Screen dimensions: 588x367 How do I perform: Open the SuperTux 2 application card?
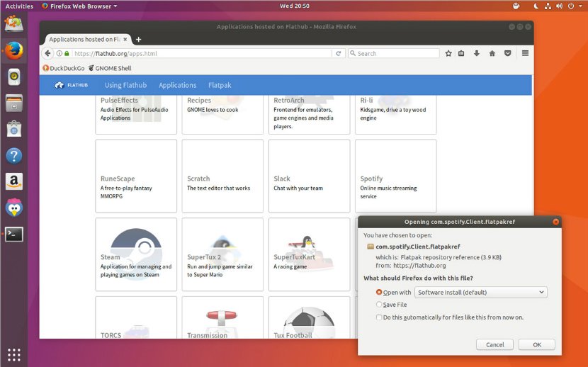tap(222, 254)
